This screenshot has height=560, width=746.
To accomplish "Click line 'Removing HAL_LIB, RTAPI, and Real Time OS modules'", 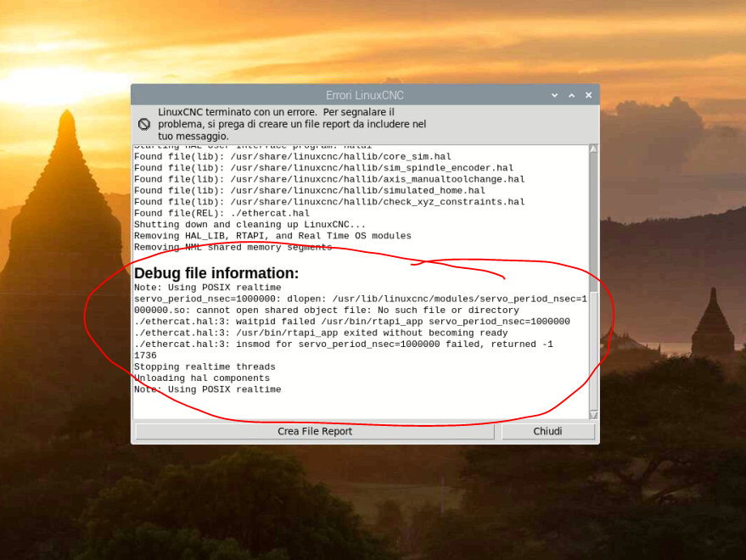I will 272,236.
